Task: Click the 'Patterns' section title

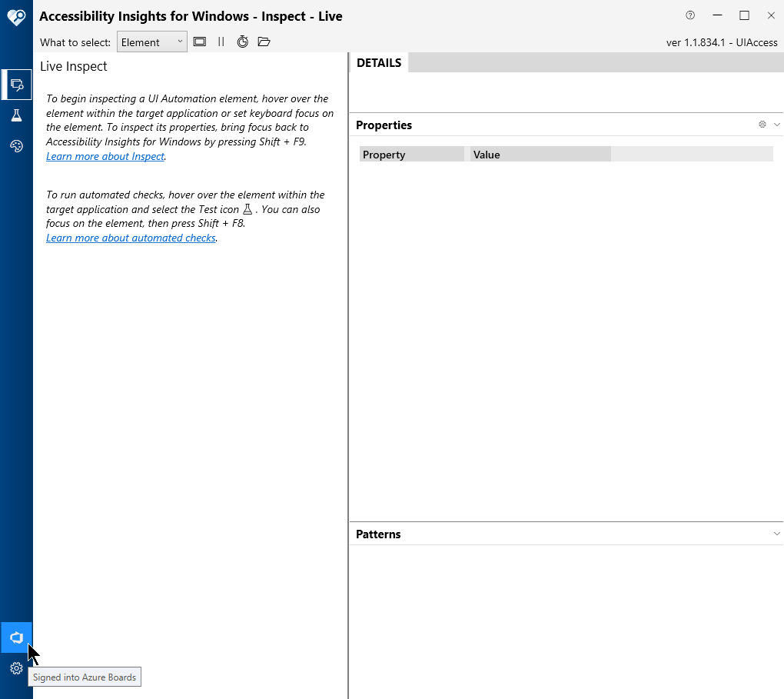Action: (378, 534)
